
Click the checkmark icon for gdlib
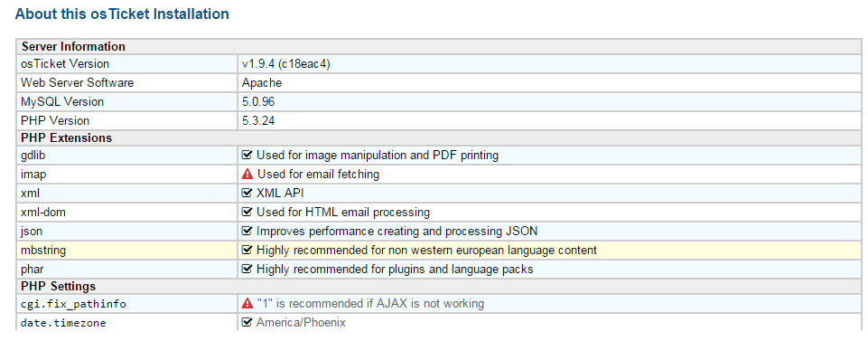click(x=247, y=156)
